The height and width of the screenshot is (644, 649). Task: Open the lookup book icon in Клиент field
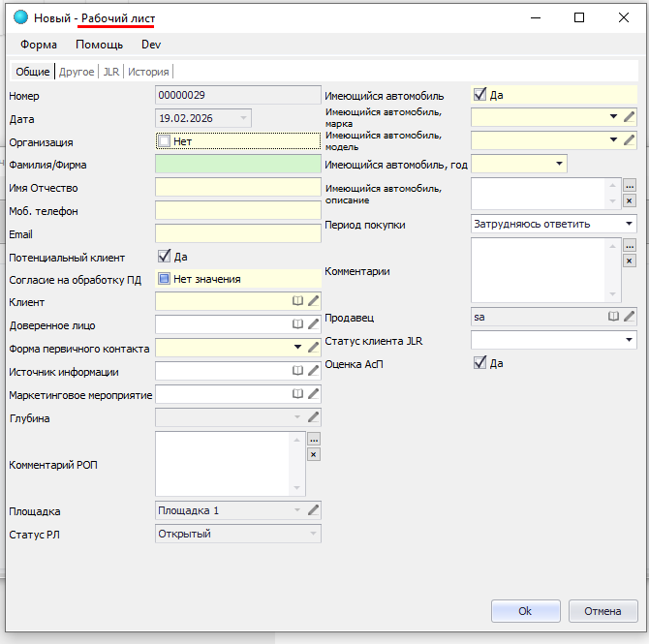[298, 301]
